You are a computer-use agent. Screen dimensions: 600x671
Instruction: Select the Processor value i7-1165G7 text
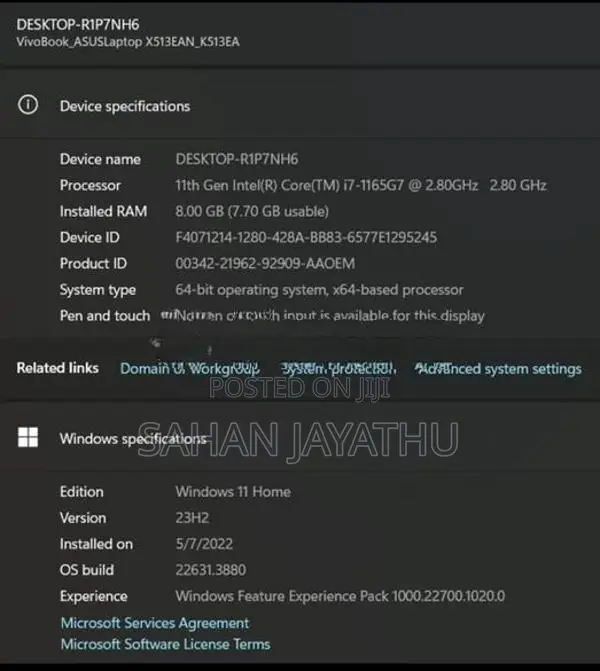[361, 185]
